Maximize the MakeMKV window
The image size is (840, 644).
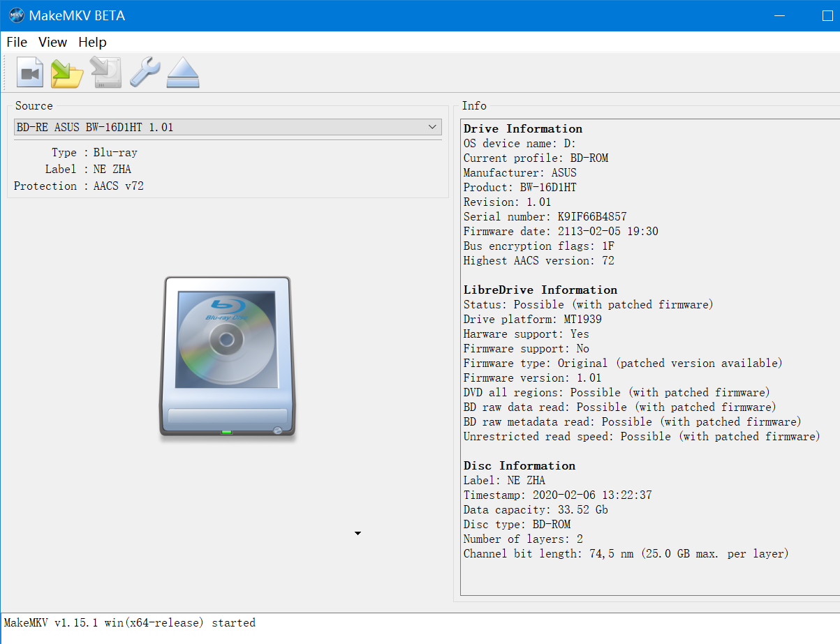(x=827, y=15)
